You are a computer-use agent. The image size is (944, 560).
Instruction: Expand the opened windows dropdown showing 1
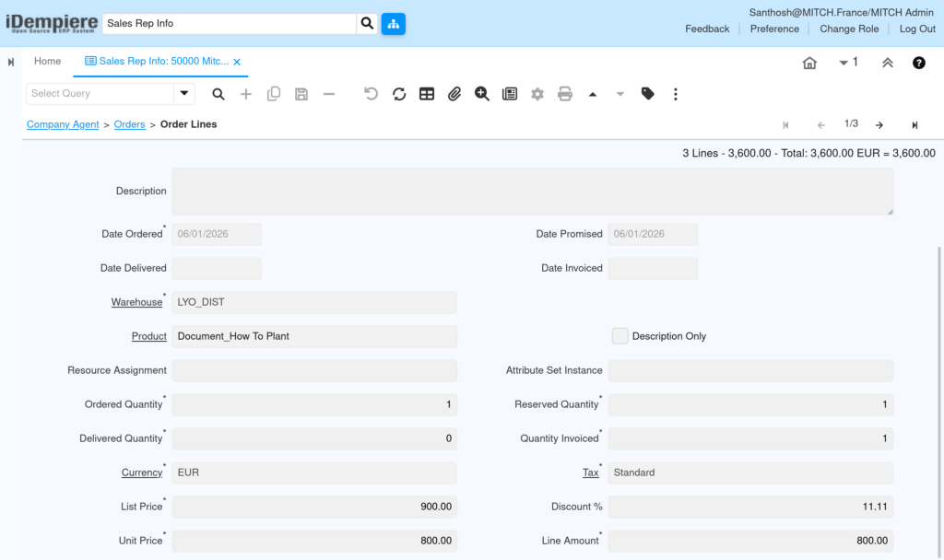[x=848, y=63]
